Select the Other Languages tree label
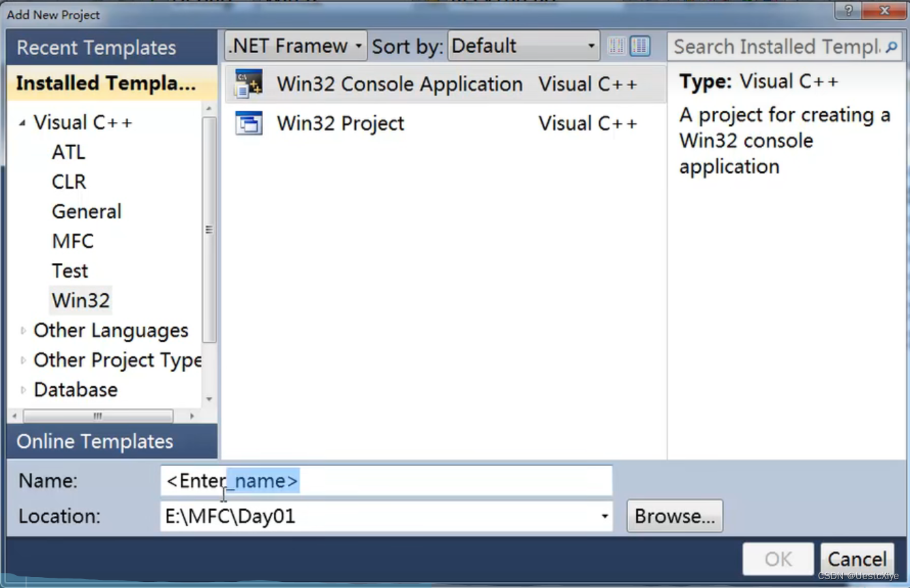The width and height of the screenshot is (910, 588). point(110,330)
